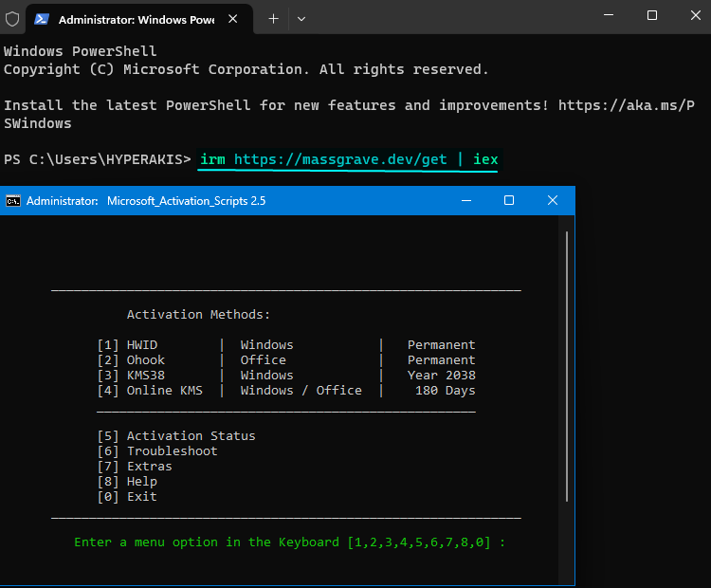This screenshot has width=711, height=588.
Task: Click the green 'Enter a menu option' prompt
Action: point(290,542)
